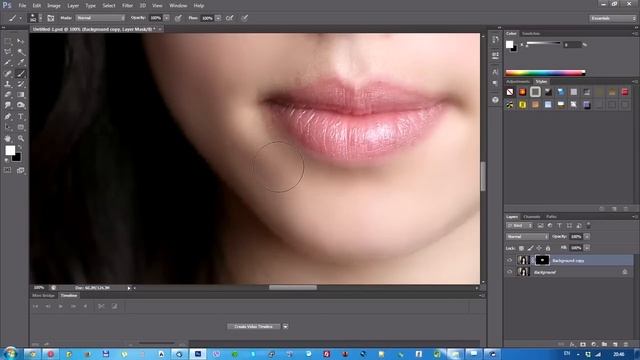Select the Eraser tool
Image resolution: width=640 pixels, height=360 pixels.
click(x=8, y=95)
